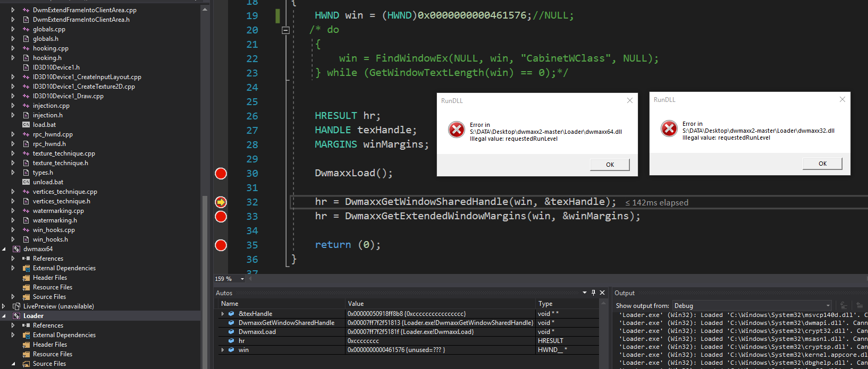Click the types.h file icon

(26, 173)
